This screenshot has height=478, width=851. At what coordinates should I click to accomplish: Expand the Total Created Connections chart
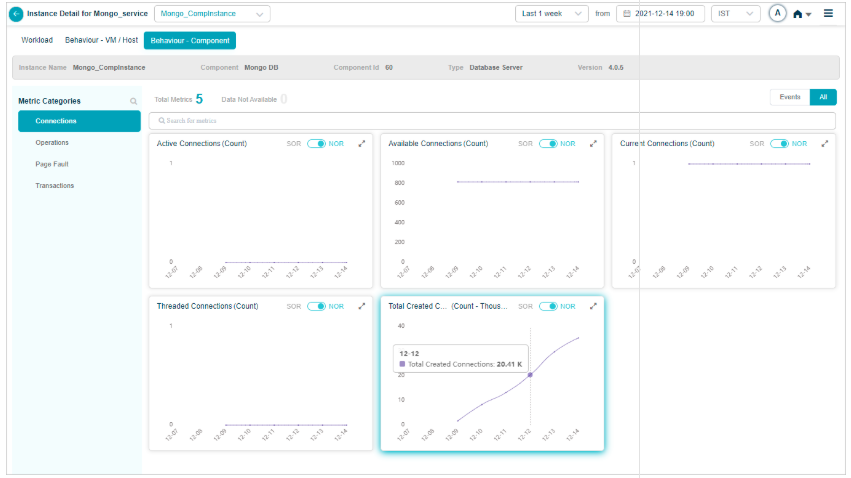[x=593, y=306]
